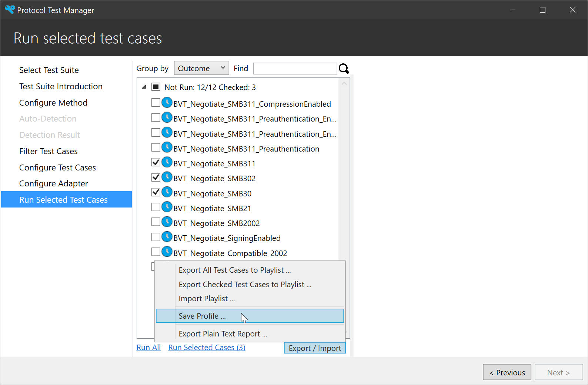Click the Protocol Test Manager app icon
The height and width of the screenshot is (385, 588).
(10, 10)
